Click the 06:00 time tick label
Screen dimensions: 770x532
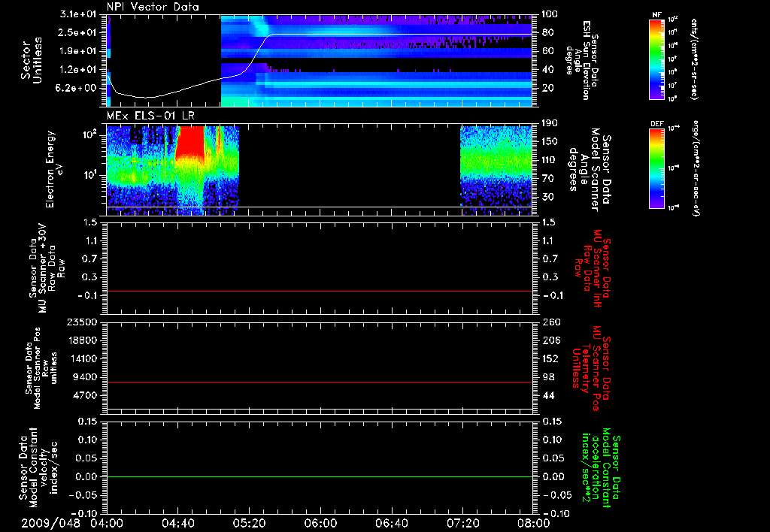[x=320, y=523]
